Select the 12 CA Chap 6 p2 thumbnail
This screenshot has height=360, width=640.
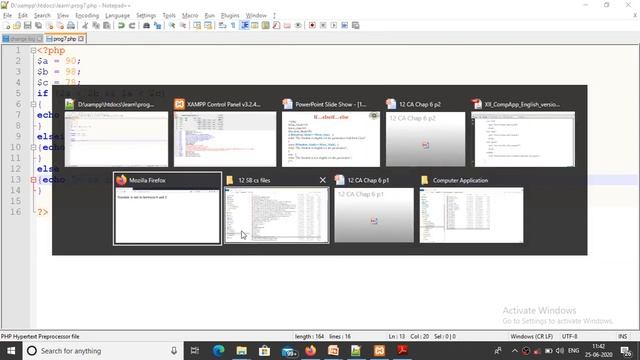[x=425, y=132]
